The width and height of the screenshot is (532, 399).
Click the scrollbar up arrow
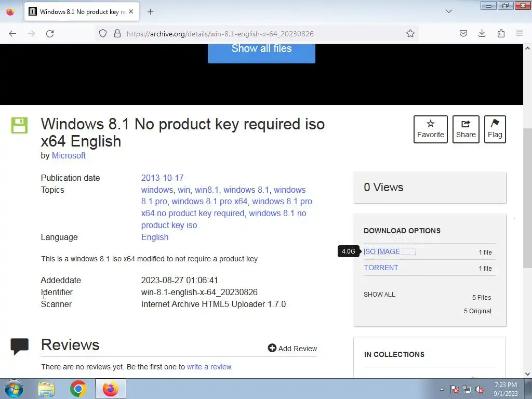point(528,48)
